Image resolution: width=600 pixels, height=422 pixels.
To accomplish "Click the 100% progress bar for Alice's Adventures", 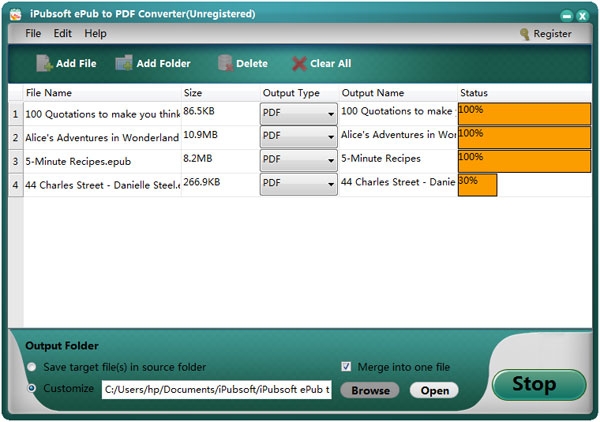I will point(524,137).
